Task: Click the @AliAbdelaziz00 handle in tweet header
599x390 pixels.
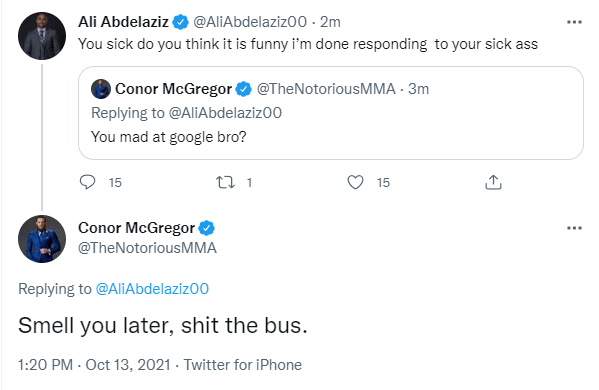Action: pos(250,22)
